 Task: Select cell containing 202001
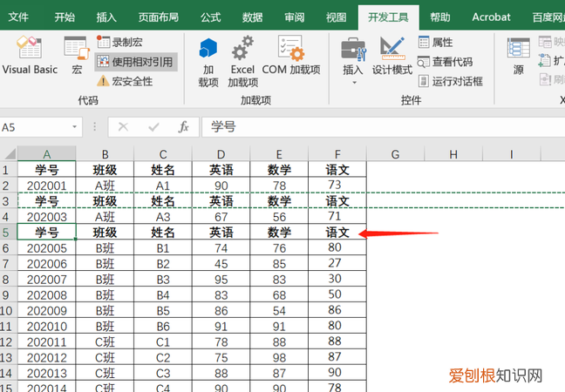(x=47, y=186)
